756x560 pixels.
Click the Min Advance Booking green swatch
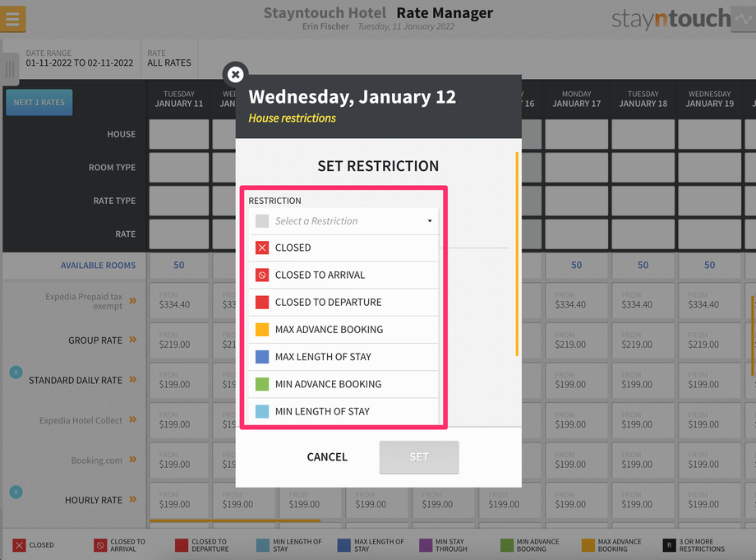[x=262, y=384]
